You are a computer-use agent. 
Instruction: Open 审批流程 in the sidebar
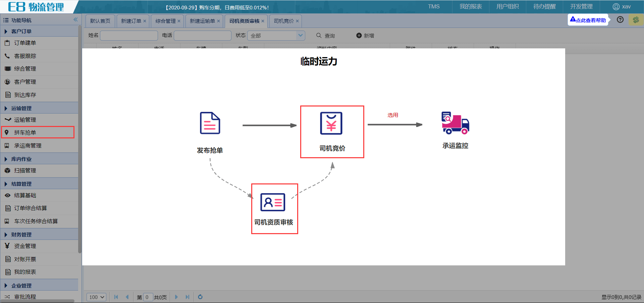(39, 297)
